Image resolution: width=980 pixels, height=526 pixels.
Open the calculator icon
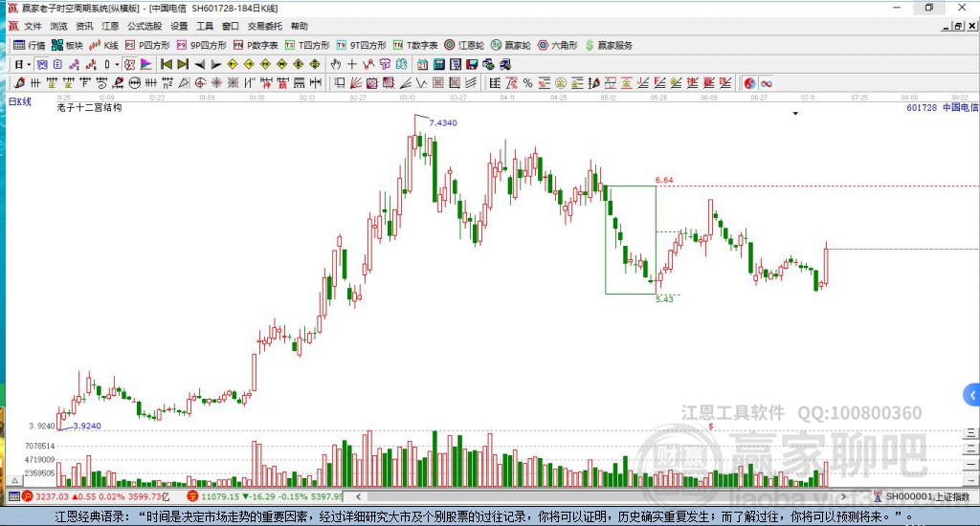[438, 64]
